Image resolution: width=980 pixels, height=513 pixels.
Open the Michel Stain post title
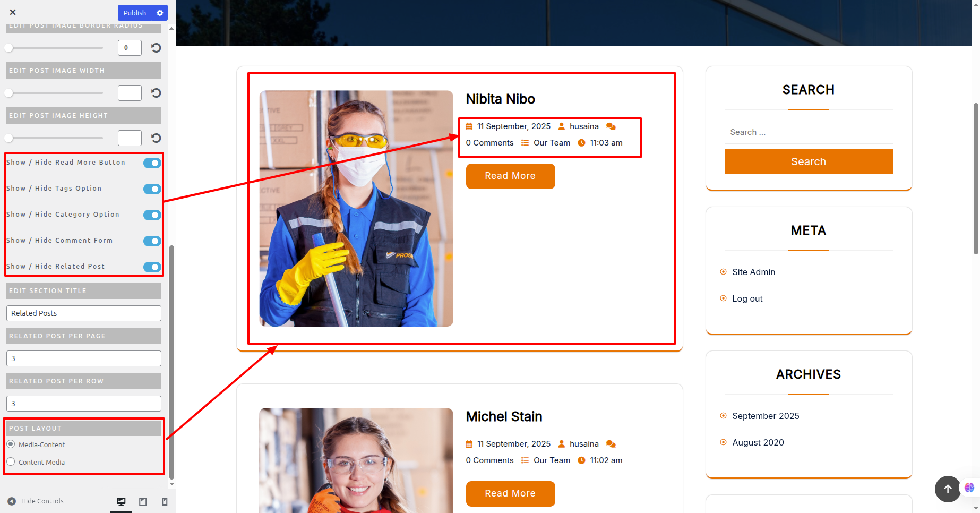tap(504, 416)
